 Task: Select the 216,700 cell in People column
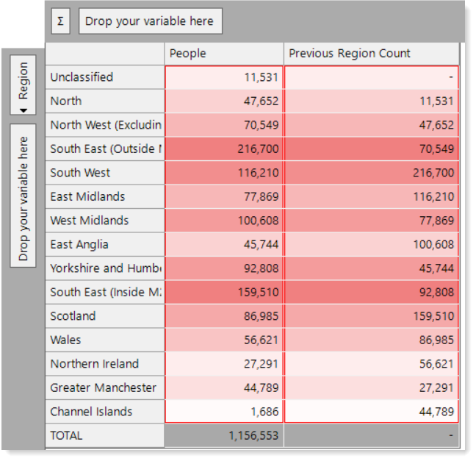[x=224, y=149]
